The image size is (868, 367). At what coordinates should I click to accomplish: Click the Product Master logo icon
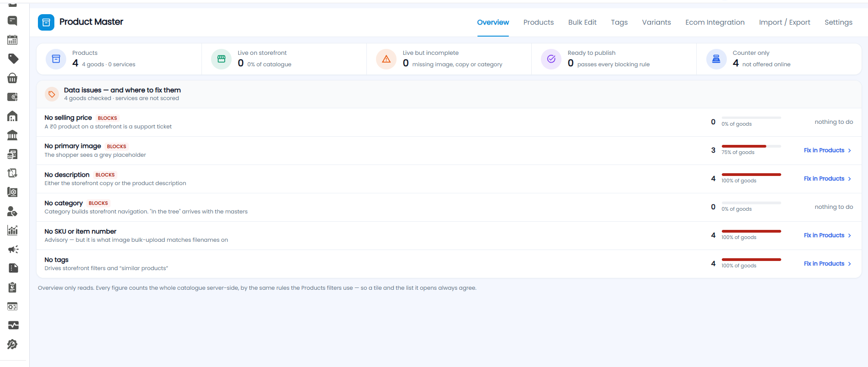(46, 22)
